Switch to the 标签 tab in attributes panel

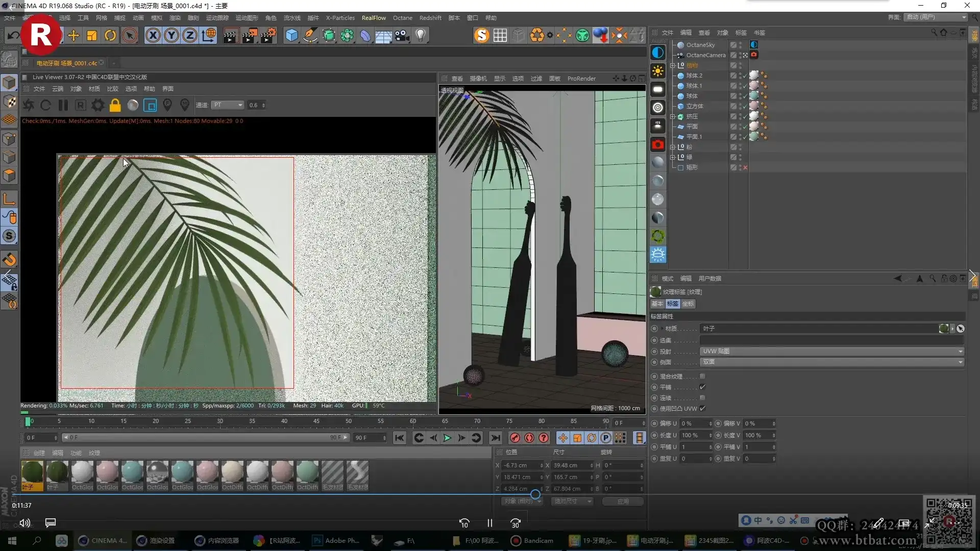tap(673, 304)
